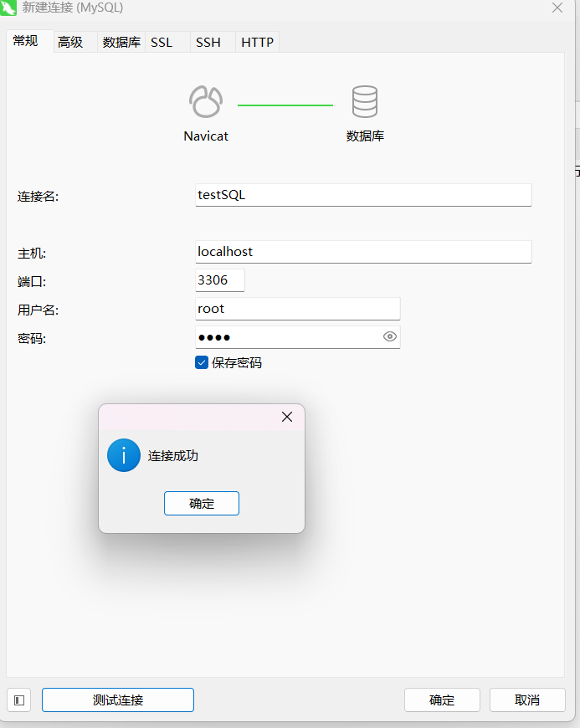Viewport: 580px width, 728px height.
Task: Click the database cylinder icon
Action: point(365,101)
